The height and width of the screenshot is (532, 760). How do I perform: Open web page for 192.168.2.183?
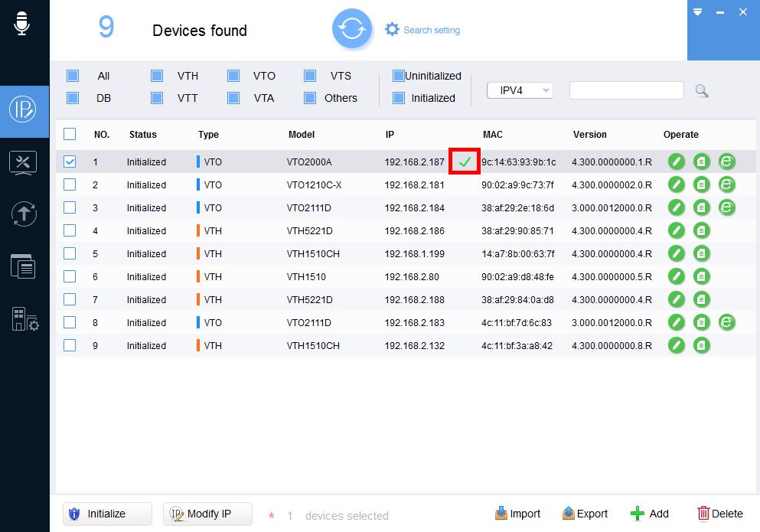tap(726, 322)
